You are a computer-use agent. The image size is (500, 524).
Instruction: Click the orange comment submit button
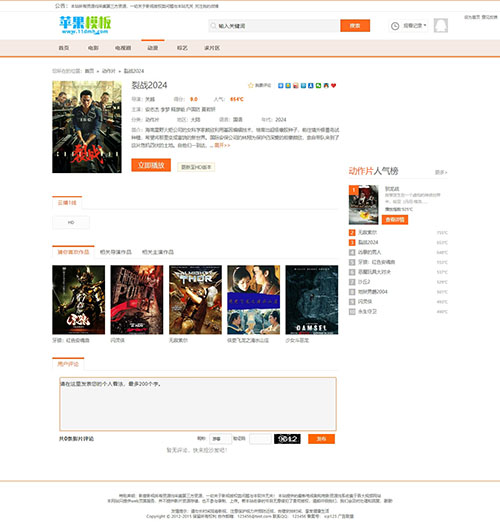[321, 439]
